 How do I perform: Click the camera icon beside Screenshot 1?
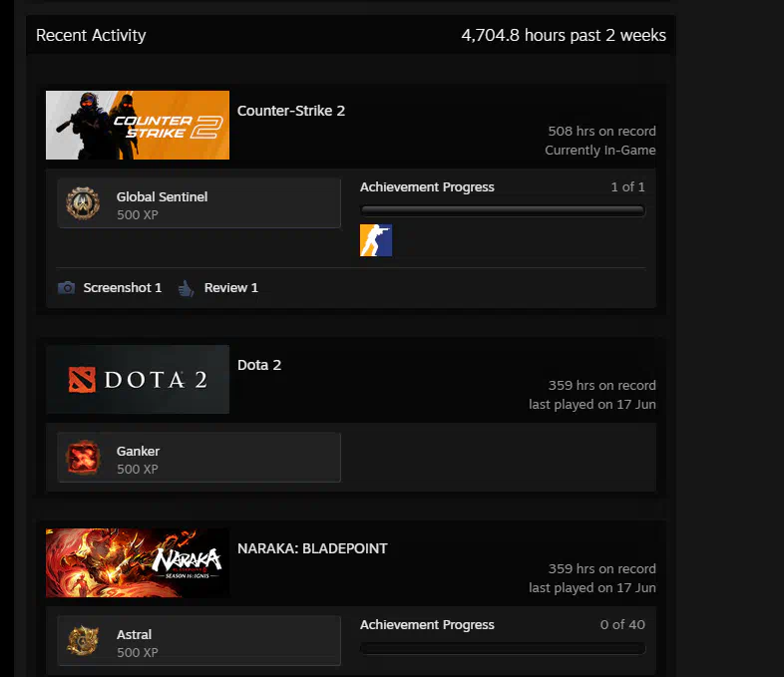click(67, 288)
